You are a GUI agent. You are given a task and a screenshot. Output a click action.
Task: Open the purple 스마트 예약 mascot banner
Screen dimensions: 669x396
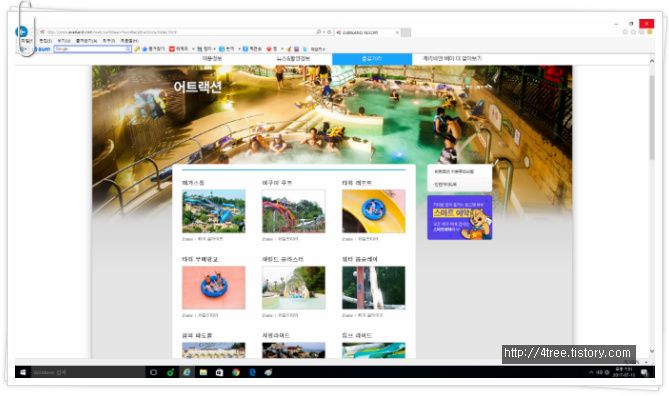pos(460,218)
